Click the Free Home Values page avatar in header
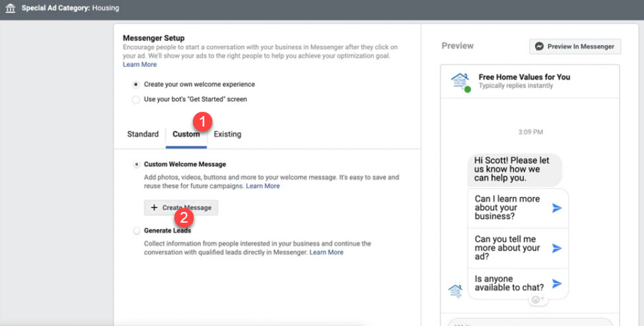The image size is (644, 326). (x=460, y=81)
